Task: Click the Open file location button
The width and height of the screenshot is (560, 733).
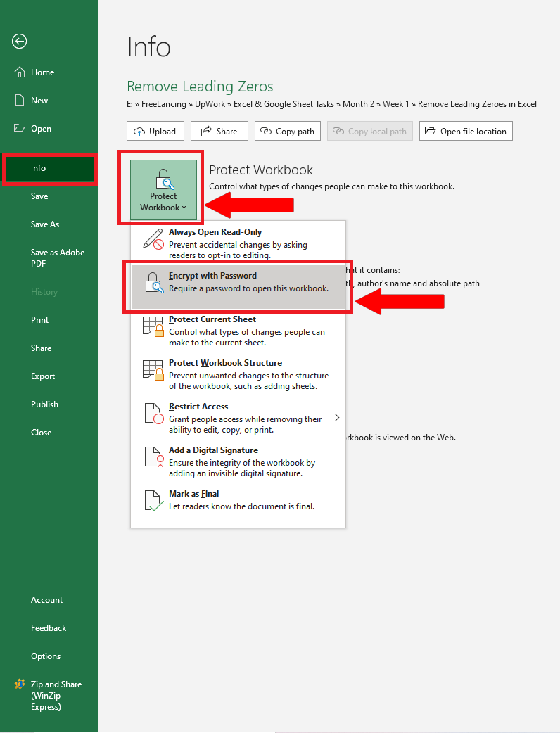Action: click(466, 132)
